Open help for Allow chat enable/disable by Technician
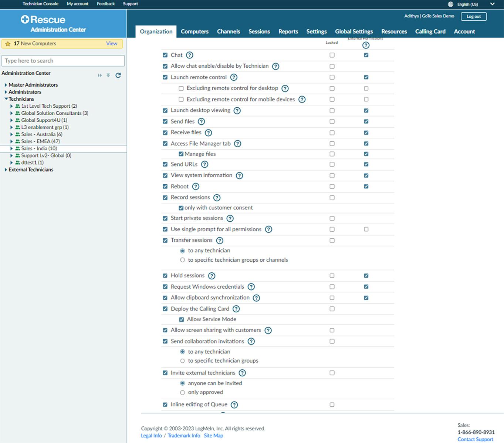The image size is (504, 443). [x=275, y=66]
